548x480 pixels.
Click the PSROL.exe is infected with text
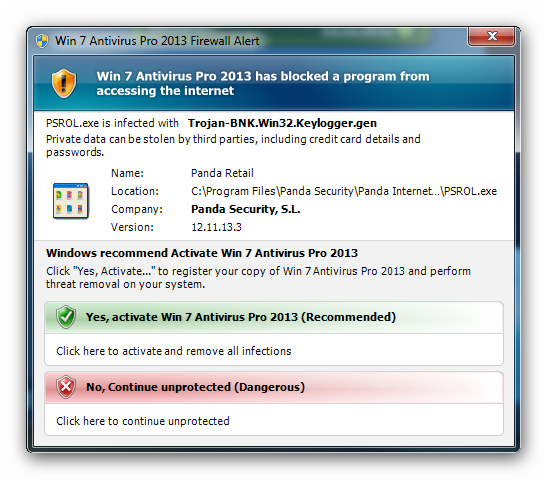coord(112,123)
